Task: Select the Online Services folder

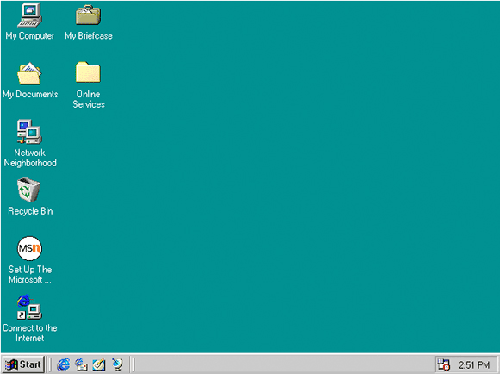Action: click(88, 72)
